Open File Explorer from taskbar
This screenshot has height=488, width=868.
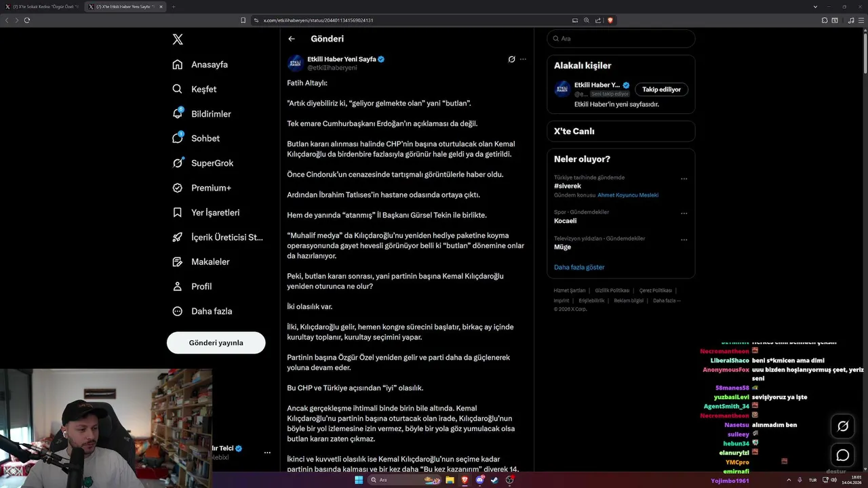(x=450, y=480)
